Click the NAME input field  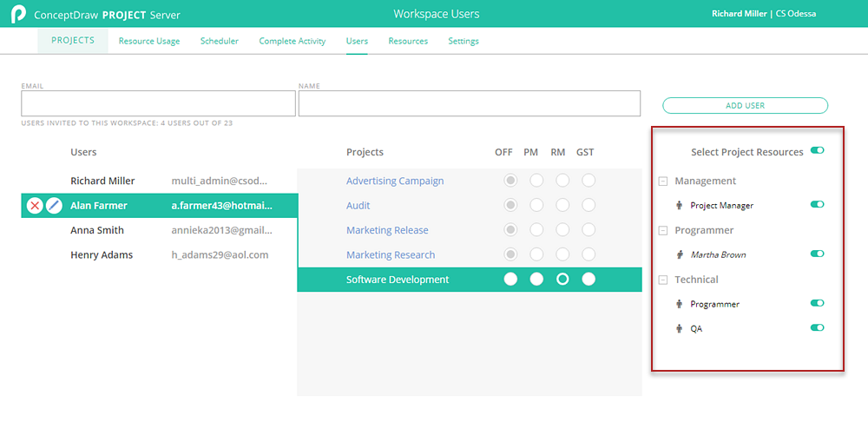(x=470, y=103)
